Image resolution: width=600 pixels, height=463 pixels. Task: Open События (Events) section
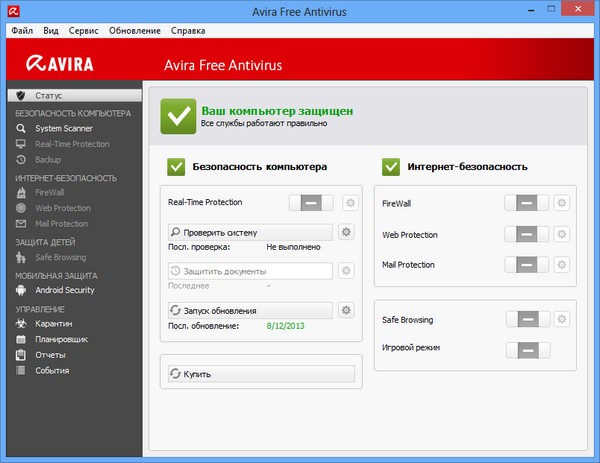point(52,371)
